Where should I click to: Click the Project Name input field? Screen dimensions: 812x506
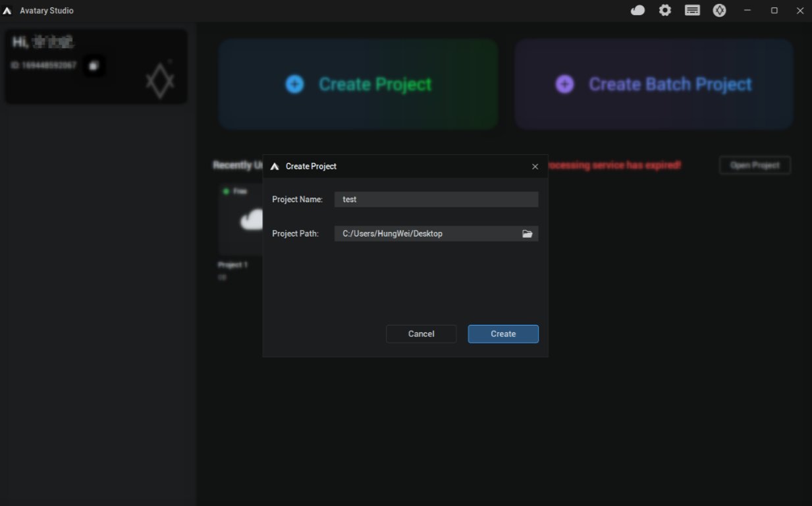point(436,200)
